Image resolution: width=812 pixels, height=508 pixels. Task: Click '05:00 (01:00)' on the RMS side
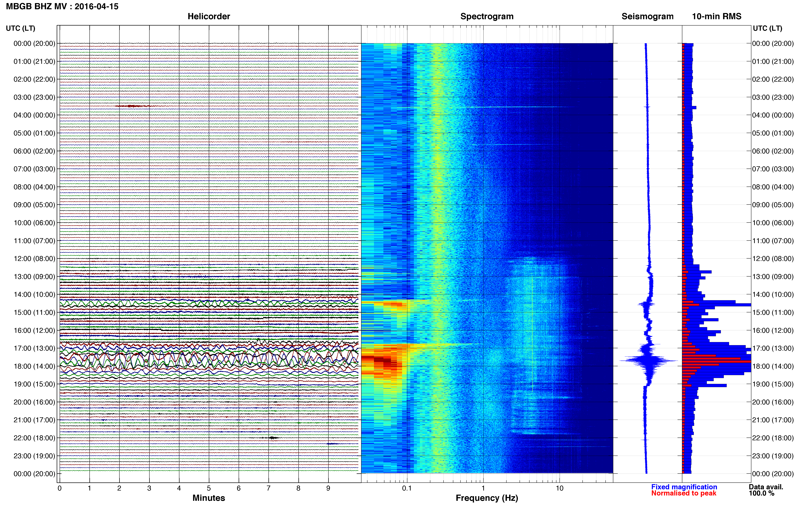tap(773, 133)
